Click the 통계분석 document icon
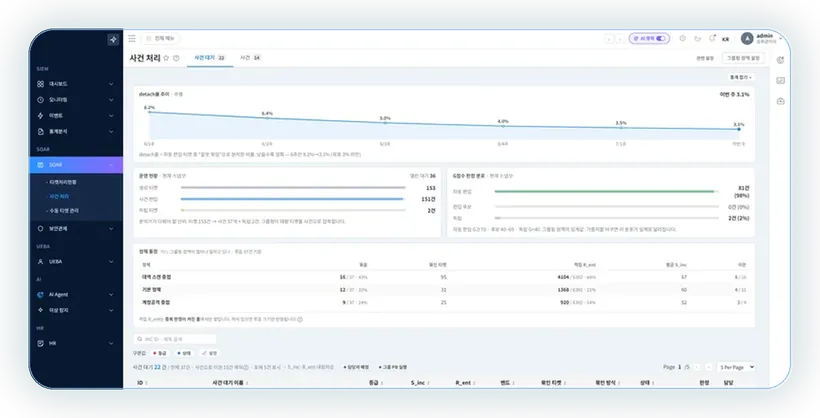Screen dimensions: 820x418 point(40,131)
